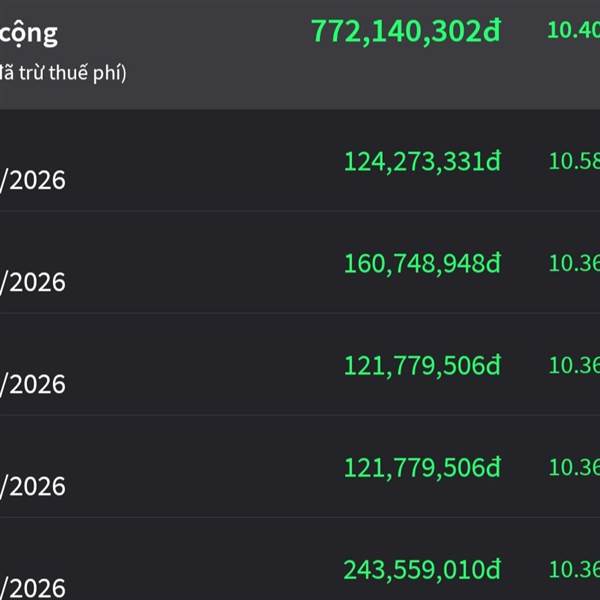
Task: Select the 2026 date beside 124,273,331đ
Action: pos(33,181)
